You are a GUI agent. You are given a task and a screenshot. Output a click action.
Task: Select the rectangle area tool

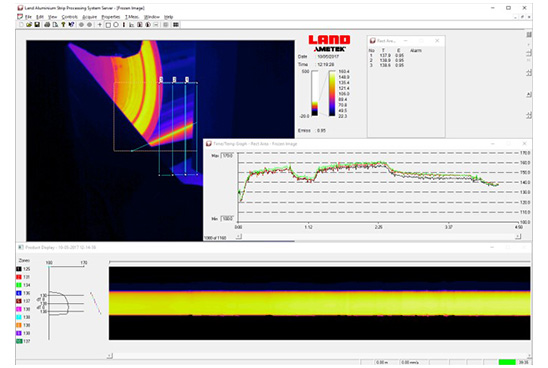tap(108, 25)
